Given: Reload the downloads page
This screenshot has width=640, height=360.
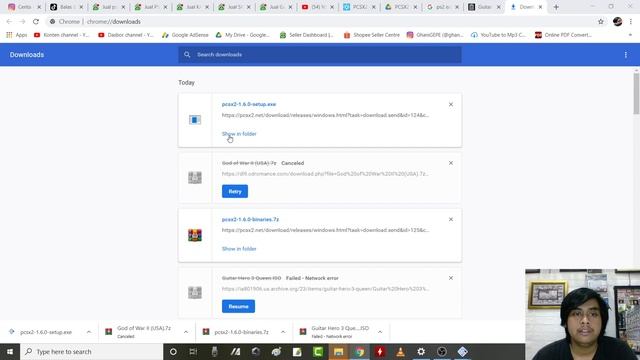Looking at the screenshot, I should 36,22.
